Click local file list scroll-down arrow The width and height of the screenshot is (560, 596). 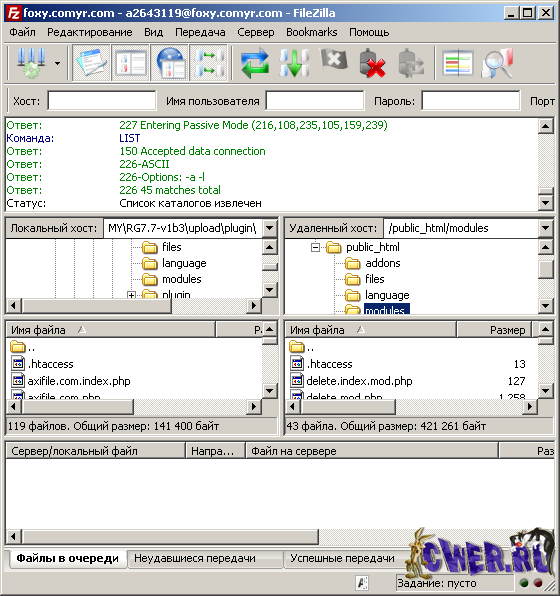pos(270,390)
